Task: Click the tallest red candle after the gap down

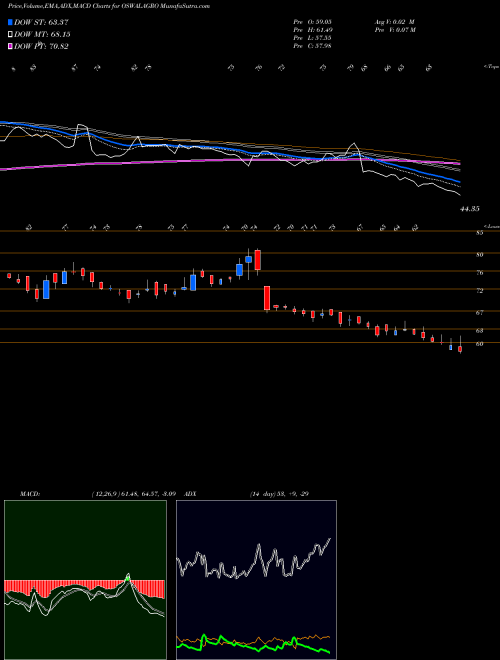Action: coord(267,298)
